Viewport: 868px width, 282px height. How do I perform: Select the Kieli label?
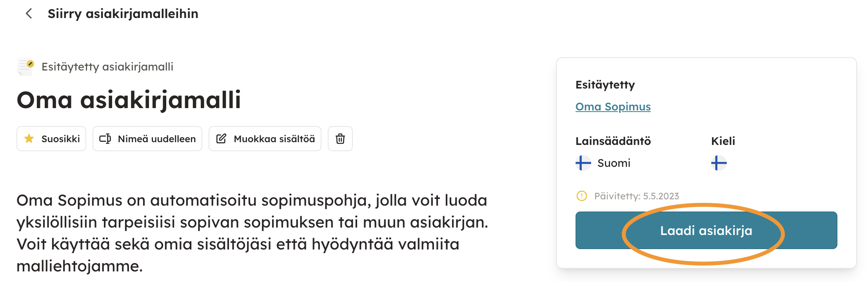[x=723, y=141]
